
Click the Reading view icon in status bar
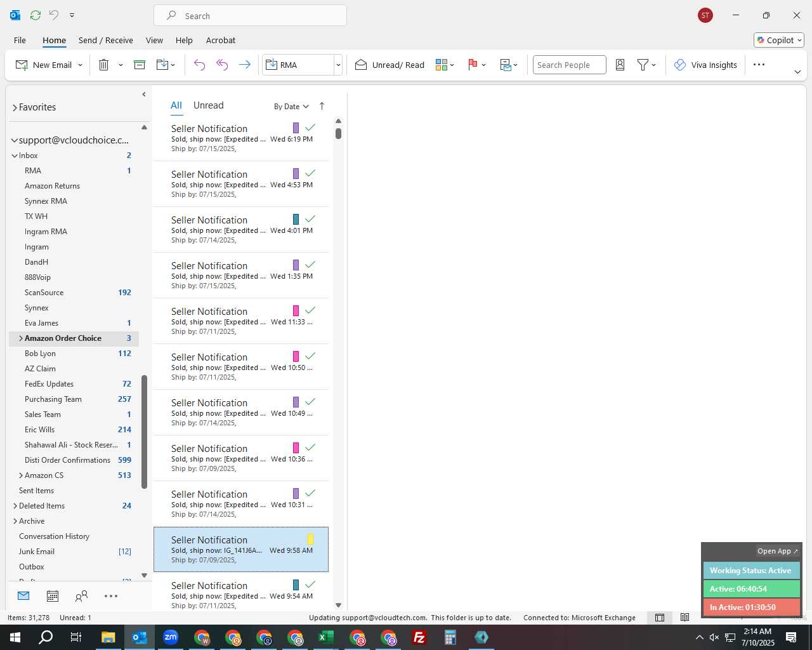[684, 618]
